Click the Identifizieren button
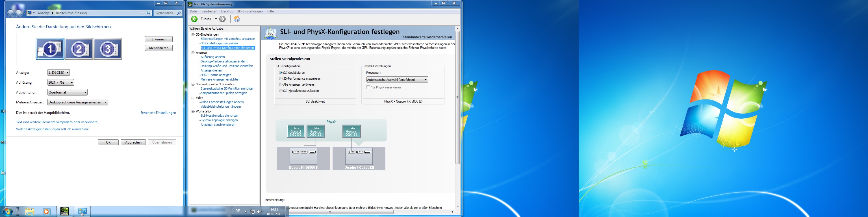Image resolution: width=868 pixels, height=217 pixels. [x=159, y=48]
